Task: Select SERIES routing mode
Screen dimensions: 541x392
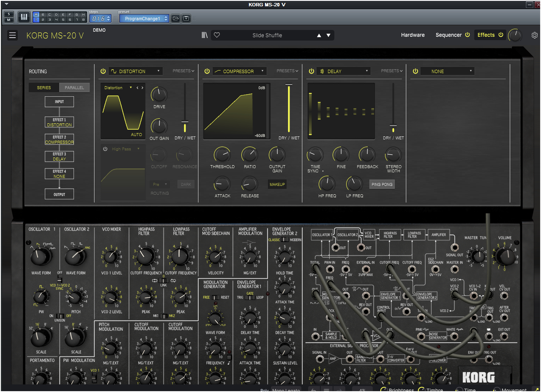Action: tap(44, 88)
